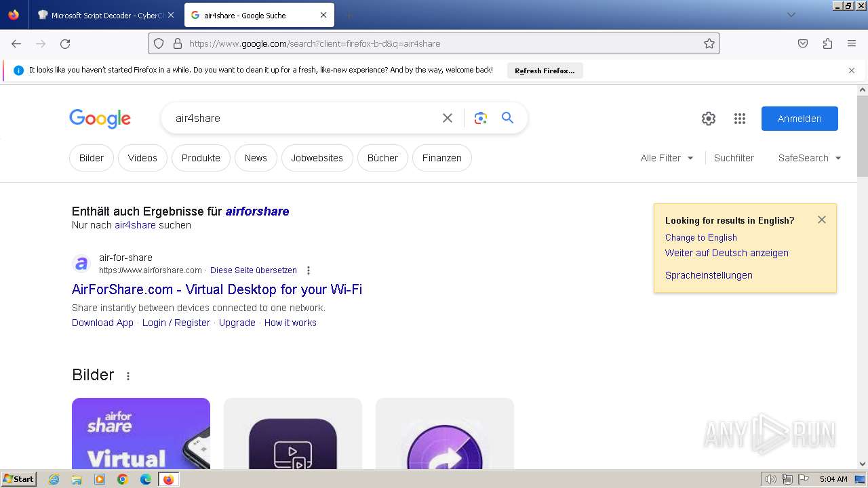Search only for air4share link
868x488 pixels.
point(135,225)
